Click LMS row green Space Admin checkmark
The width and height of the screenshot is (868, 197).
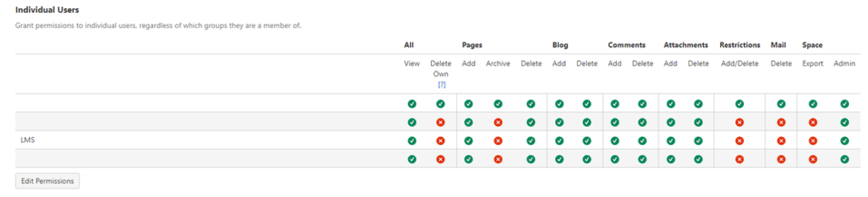click(x=844, y=141)
